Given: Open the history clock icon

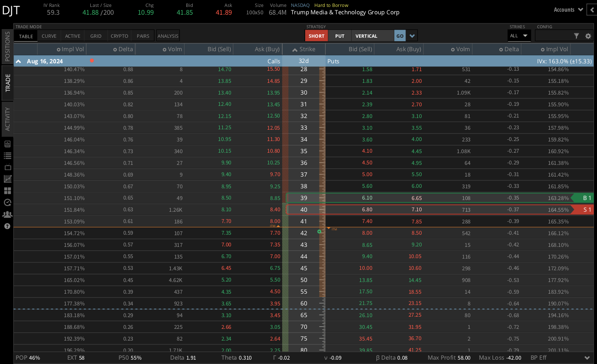Looking at the screenshot, I should point(7,202).
